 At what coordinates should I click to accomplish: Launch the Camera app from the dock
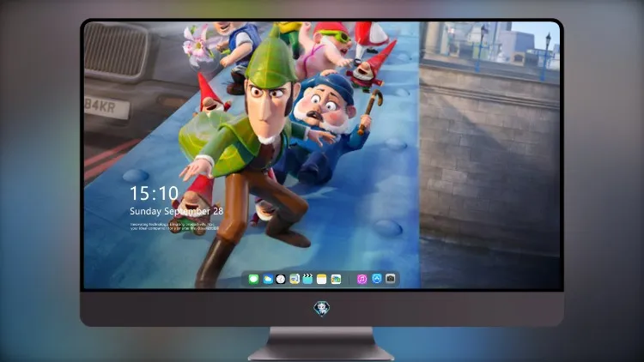click(x=391, y=279)
